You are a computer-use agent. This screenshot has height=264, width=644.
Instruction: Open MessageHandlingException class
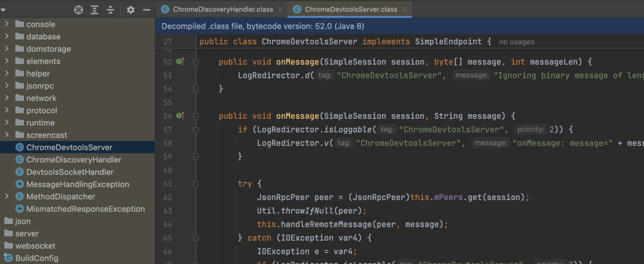(x=78, y=184)
